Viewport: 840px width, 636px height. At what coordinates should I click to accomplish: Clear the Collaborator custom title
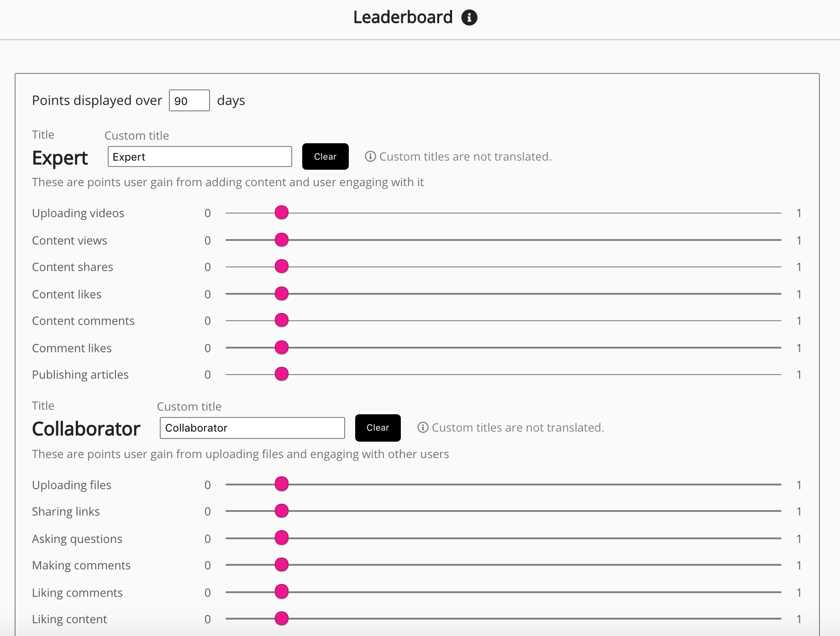pos(378,428)
